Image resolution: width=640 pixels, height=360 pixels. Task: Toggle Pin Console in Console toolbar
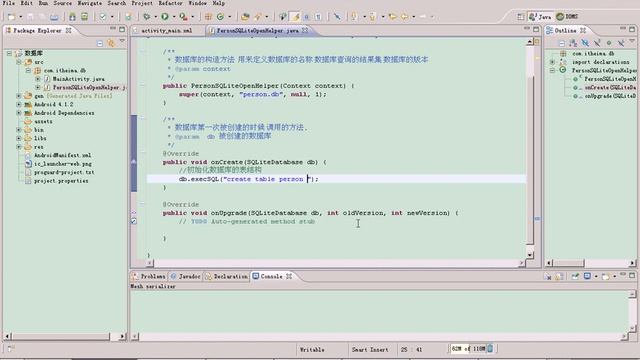pos(575,277)
